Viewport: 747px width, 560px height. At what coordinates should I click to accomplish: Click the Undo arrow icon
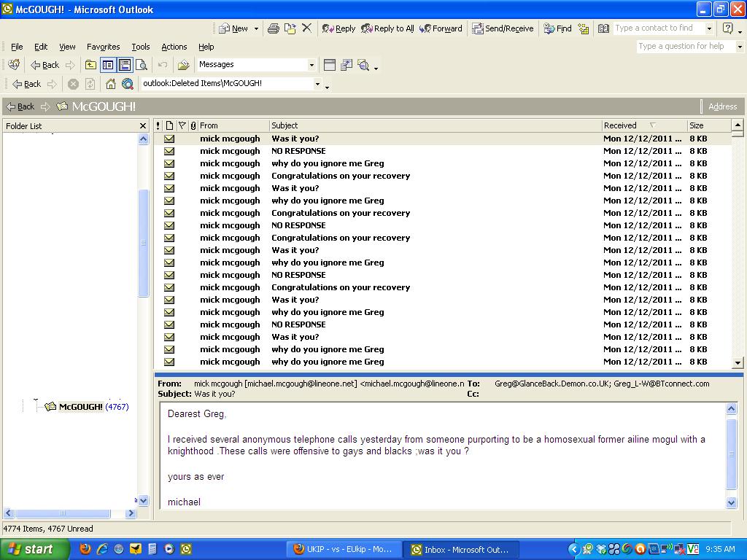click(x=163, y=64)
